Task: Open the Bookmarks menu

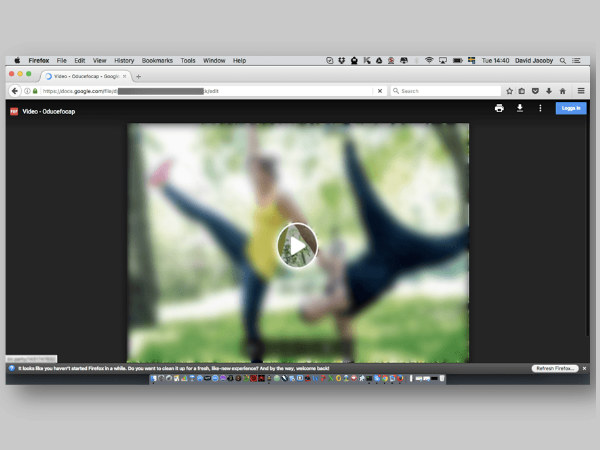Action: pos(157,61)
